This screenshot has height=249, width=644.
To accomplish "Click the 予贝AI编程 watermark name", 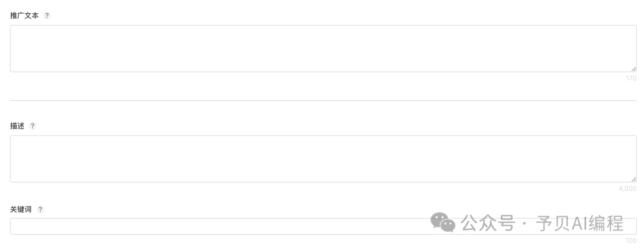I will (x=580, y=223).
